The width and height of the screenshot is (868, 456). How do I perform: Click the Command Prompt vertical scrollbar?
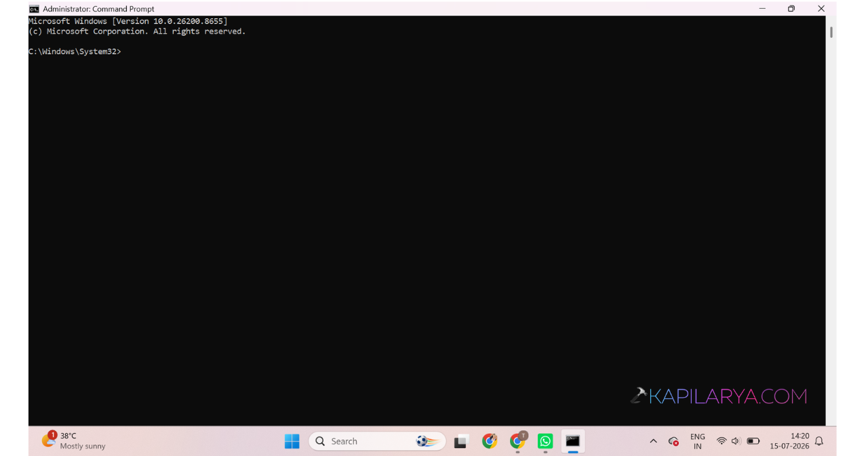[831, 33]
